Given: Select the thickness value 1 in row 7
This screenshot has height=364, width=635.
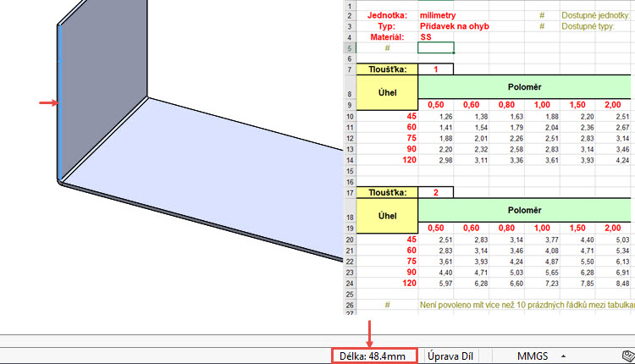Looking at the screenshot, I should 436,69.
